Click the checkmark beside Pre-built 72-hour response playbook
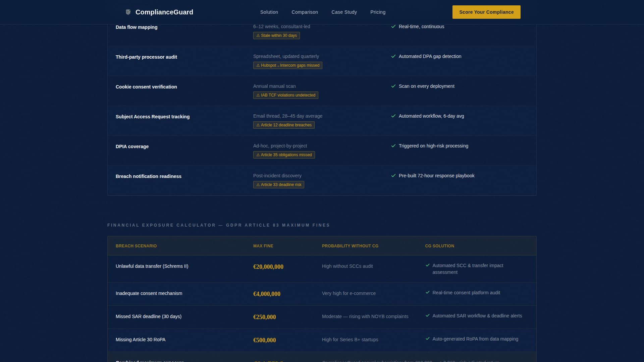644x362 pixels. tap(393, 176)
